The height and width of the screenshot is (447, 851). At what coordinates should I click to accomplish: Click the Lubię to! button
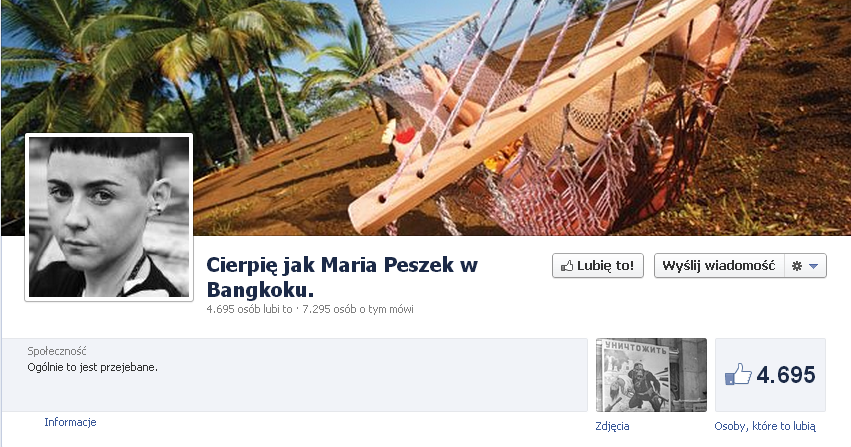click(x=598, y=266)
